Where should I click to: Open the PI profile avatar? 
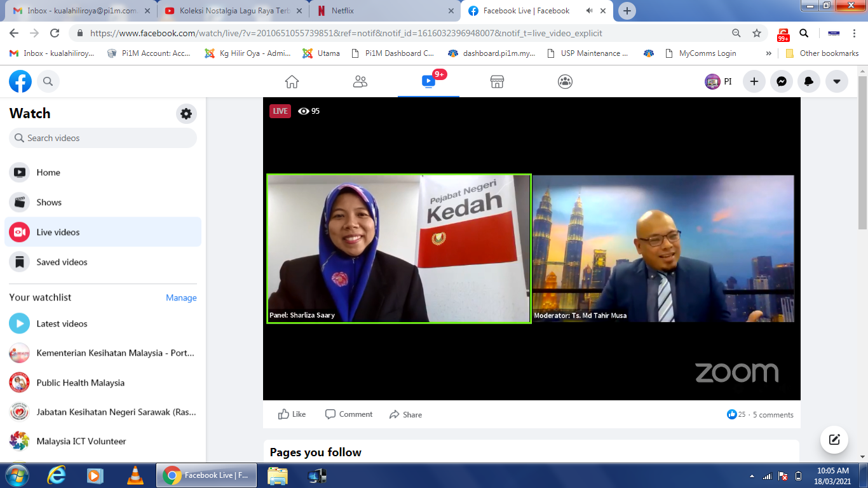pyautogui.click(x=712, y=81)
